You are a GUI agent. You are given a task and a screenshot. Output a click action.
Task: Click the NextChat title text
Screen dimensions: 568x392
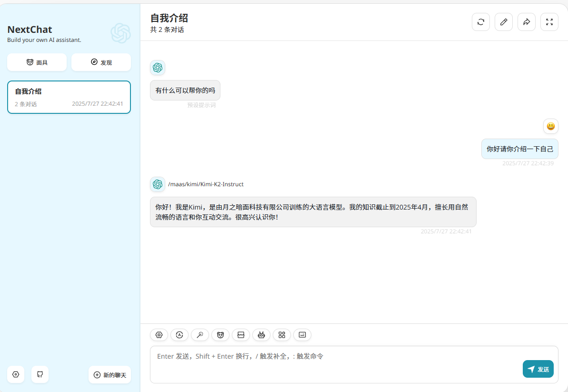[x=30, y=30]
